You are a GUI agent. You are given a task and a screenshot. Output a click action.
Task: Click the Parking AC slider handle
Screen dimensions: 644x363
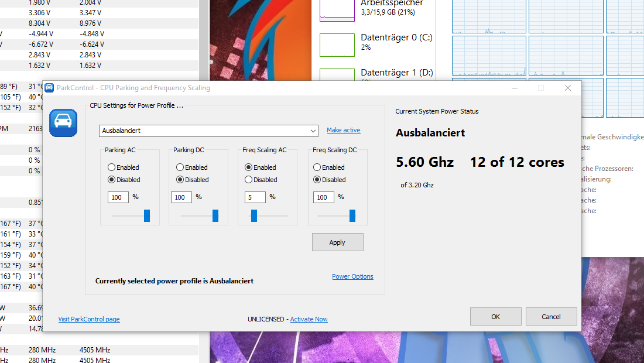pyautogui.click(x=147, y=215)
